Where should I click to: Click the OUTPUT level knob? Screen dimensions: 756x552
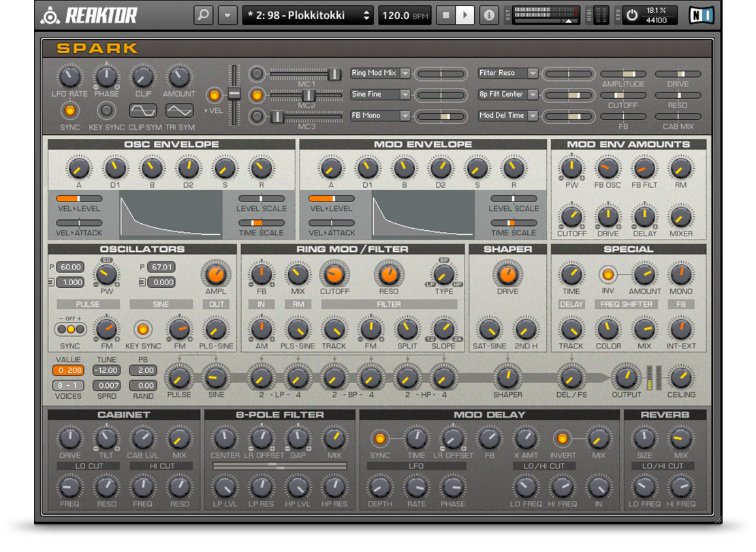[627, 378]
